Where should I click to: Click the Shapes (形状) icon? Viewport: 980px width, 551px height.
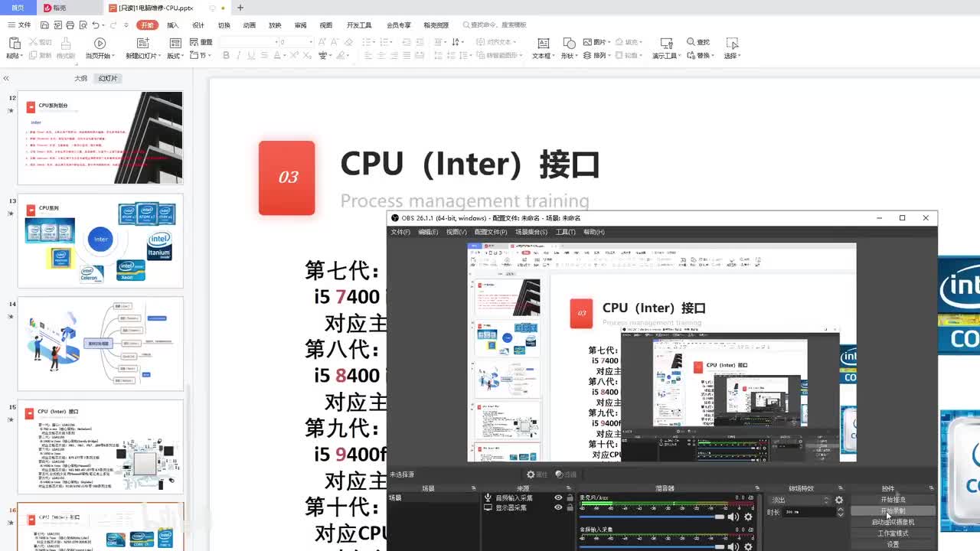(569, 44)
